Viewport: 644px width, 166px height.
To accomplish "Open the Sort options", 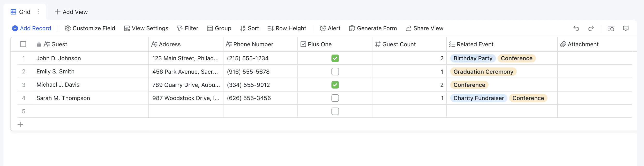I will pos(249,28).
